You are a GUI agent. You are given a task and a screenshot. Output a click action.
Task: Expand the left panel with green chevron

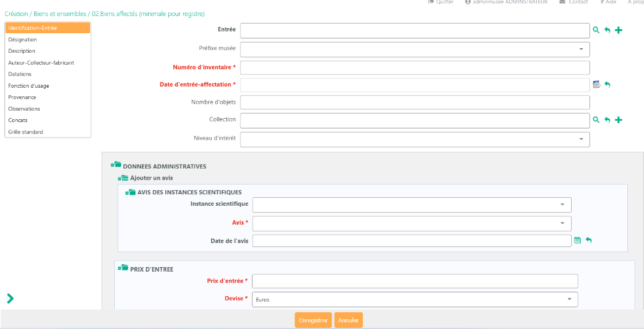tap(10, 298)
